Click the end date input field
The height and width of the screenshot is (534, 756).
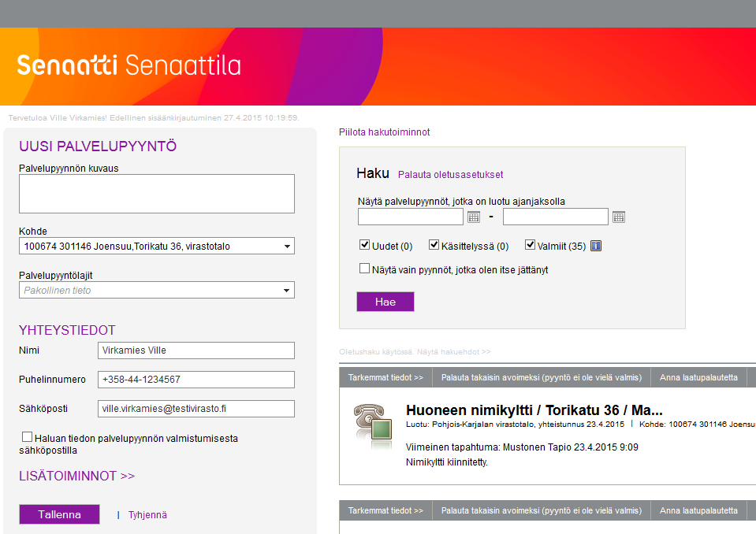click(556, 217)
